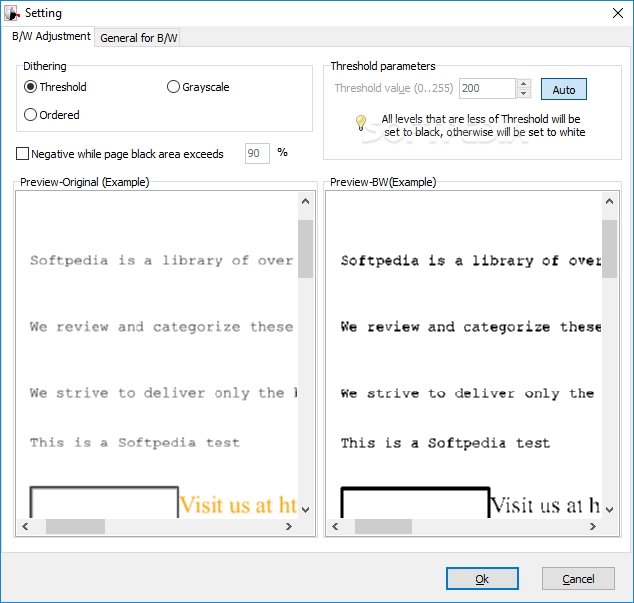
Task: Click down arrow in Preview-BW vertical scrollbar
Action: [x=609, y=510]
